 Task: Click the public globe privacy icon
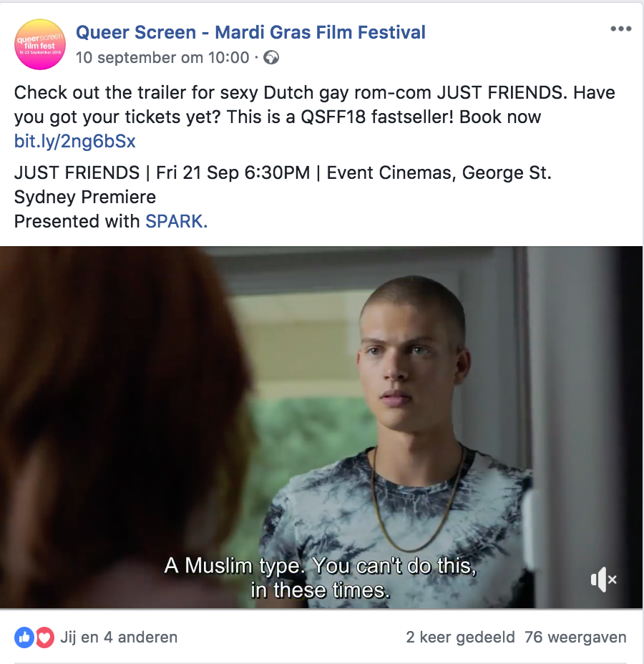click(x=271, y=57)
